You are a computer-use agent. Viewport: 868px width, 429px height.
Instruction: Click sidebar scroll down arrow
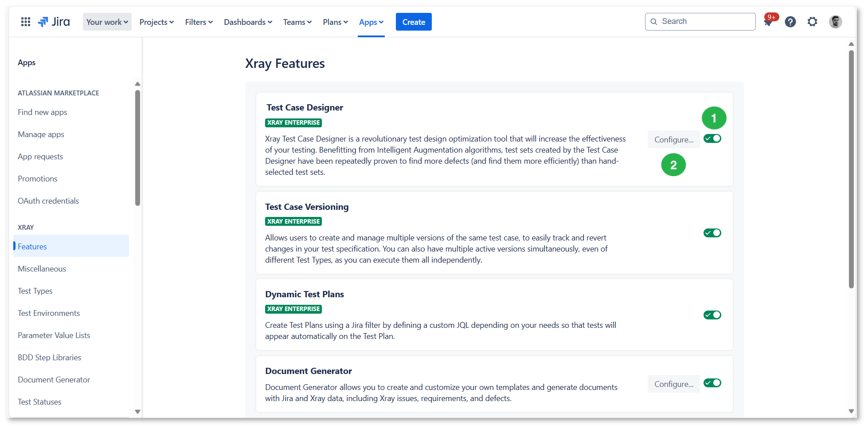coord(137,412)
